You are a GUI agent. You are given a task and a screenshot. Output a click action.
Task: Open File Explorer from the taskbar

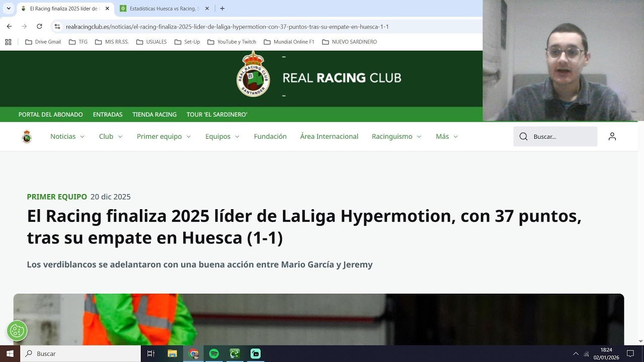172,353
